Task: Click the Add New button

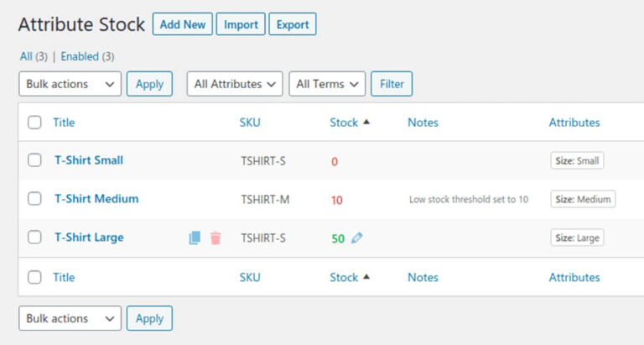Action: (182, 24)
